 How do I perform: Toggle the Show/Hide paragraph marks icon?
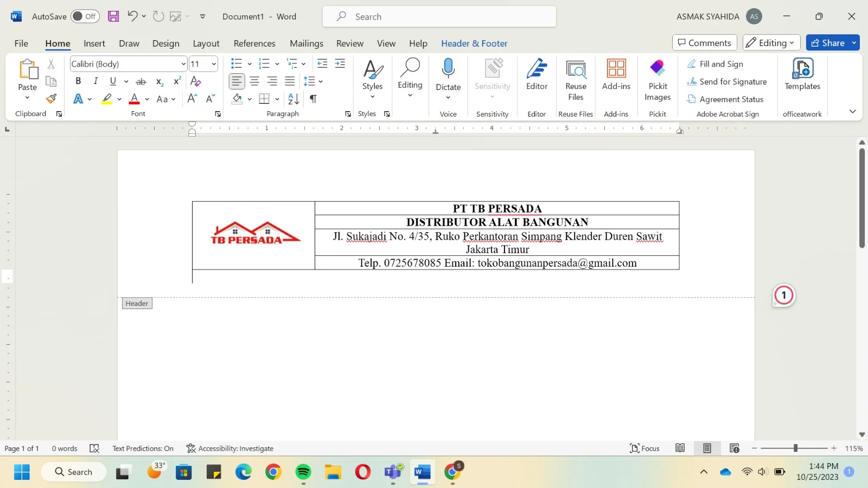pos(313,99)
